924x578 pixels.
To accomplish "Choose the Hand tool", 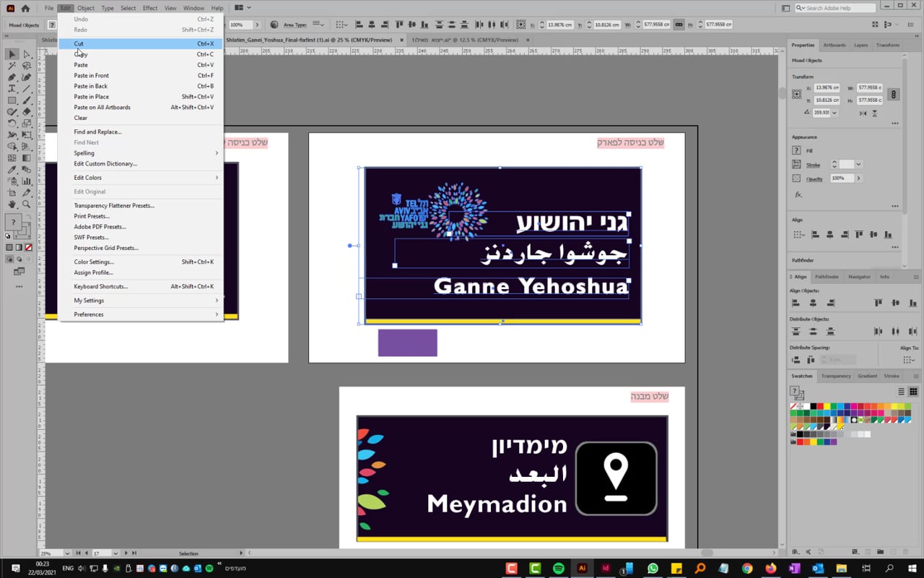I will pos(12,204).
